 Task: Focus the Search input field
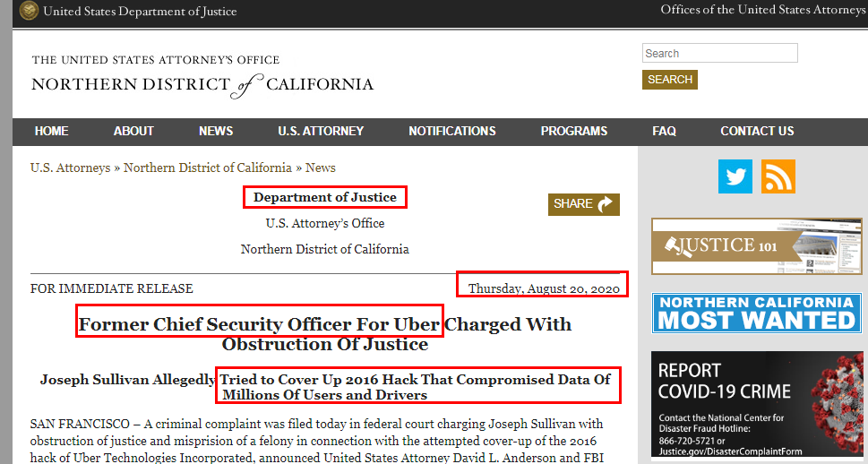point(719,53)
